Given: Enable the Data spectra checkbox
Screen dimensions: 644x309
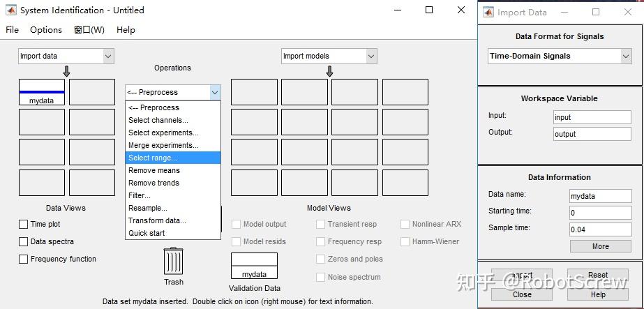Looking at the screenshot, I should click(24, 242).
